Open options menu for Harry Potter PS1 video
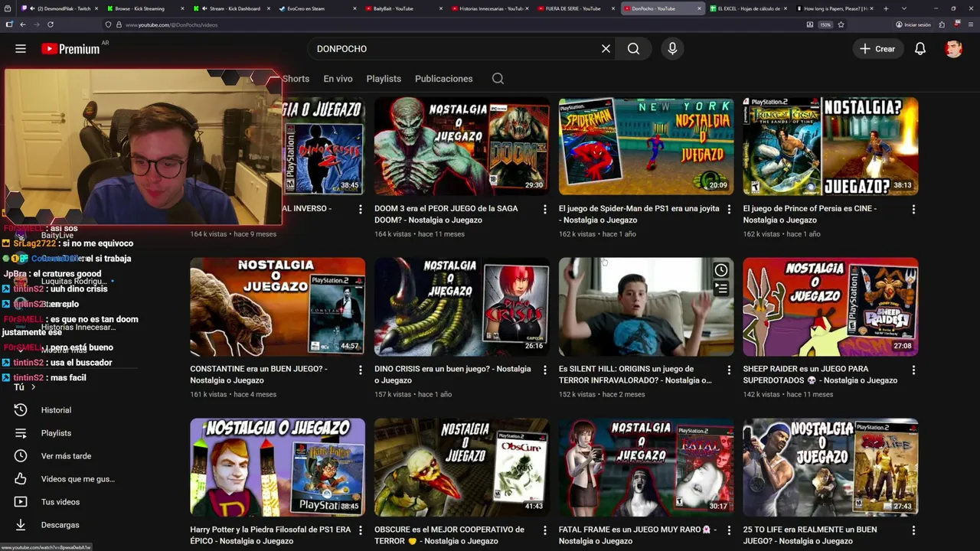 361,530
